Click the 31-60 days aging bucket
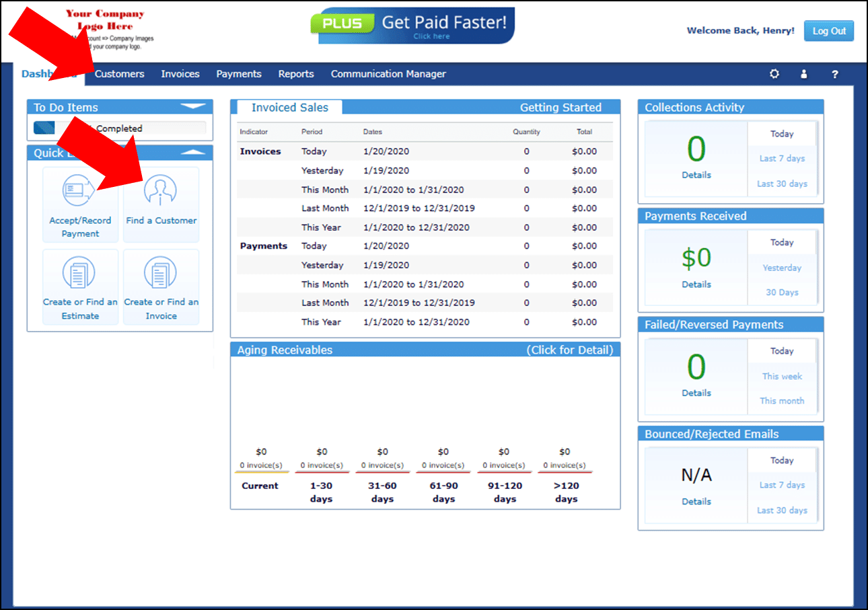The width and height of the screenshot is (868, 610). click(382, 492)
